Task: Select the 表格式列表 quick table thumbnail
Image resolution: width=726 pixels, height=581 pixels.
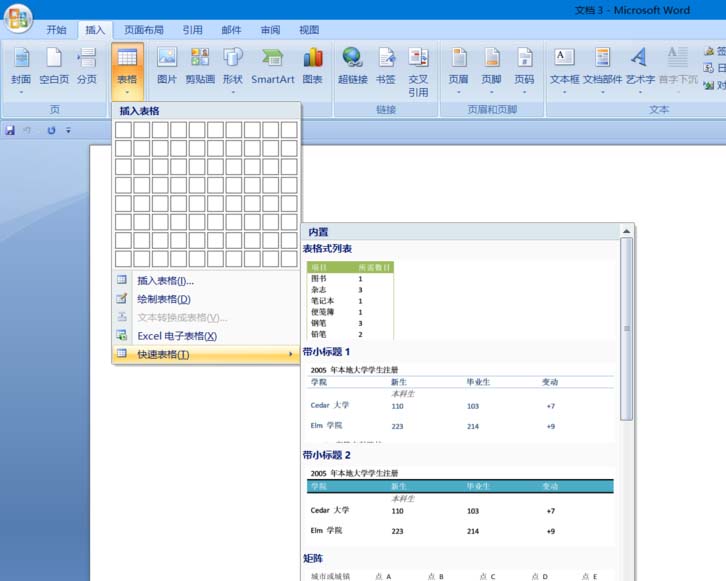Action: pyautogui.click(x=350, y=300)
